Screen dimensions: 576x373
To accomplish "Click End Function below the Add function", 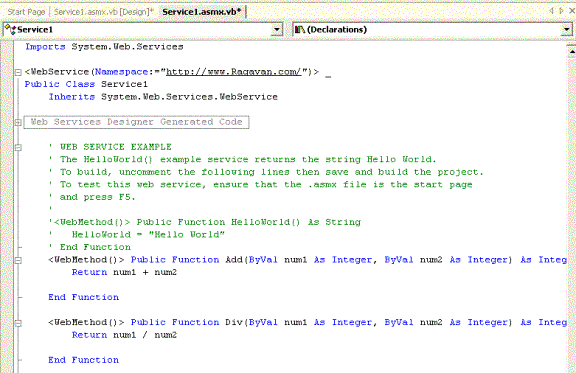I will point(83,297).
